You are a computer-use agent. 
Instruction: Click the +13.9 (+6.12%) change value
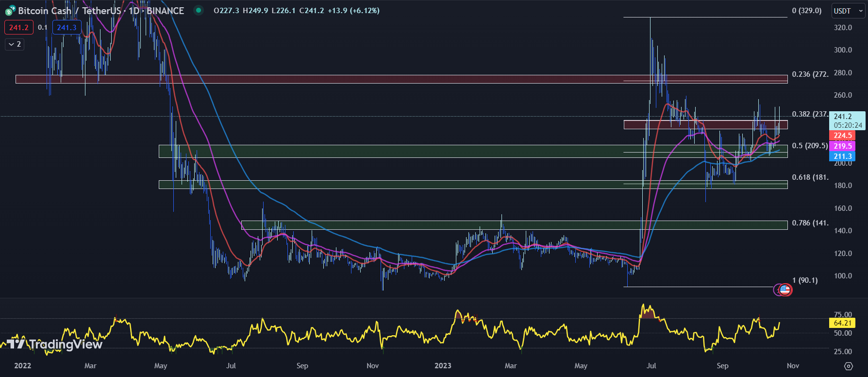(354, 11)
